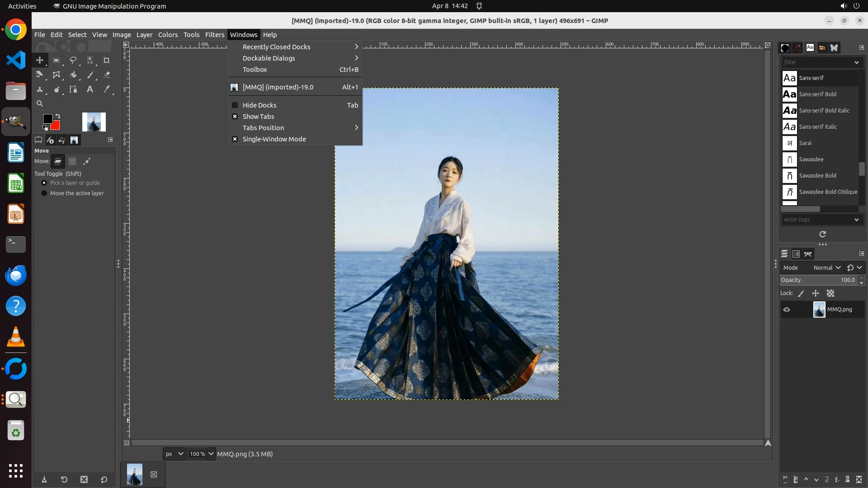Image resolution: width=868 pixels, height=488 pixels.
Task: Open the Filters menu
Action: click(x=214, y=35)
